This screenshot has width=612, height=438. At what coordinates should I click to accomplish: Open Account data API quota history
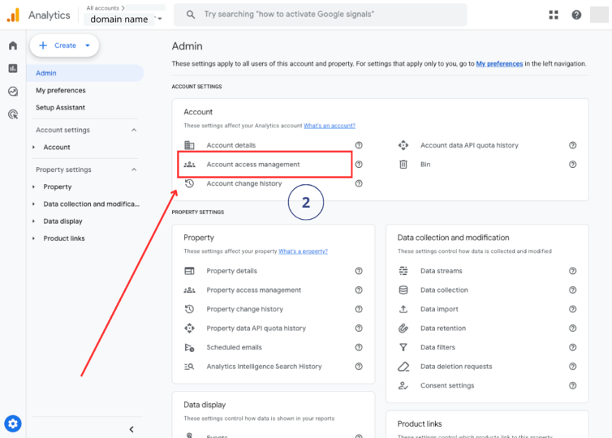[469, 145]
